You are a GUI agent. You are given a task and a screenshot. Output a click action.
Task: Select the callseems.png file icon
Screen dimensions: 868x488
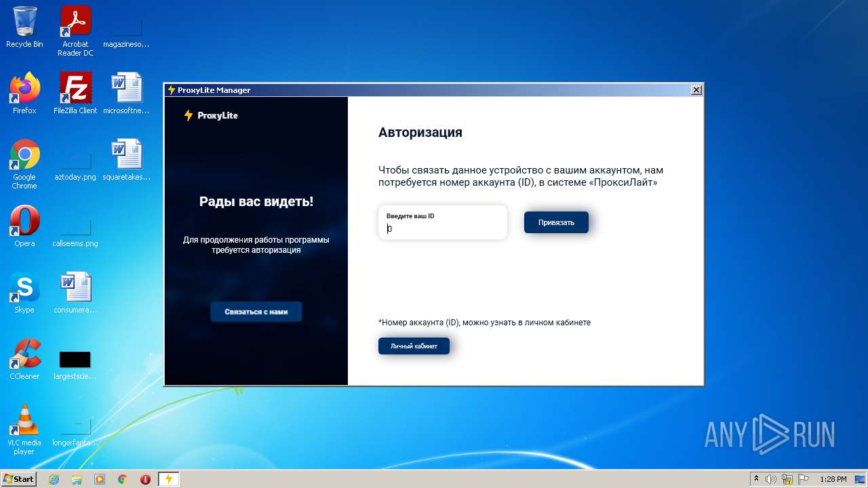(x=75, y=231)
